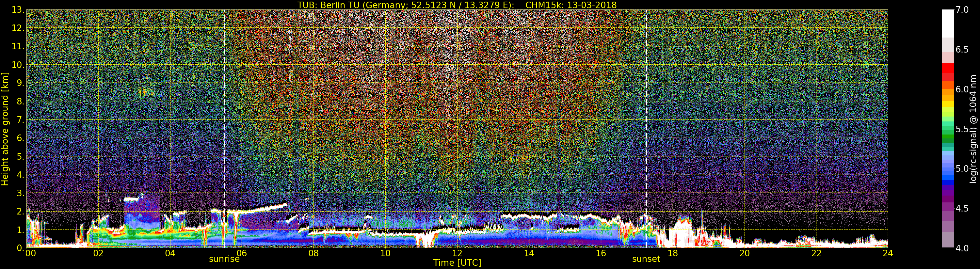Image resolution: width=980 pixels, height=269 pixels.
Task: Click the height axis tick '7.'
Action: [x=20, y=120]
